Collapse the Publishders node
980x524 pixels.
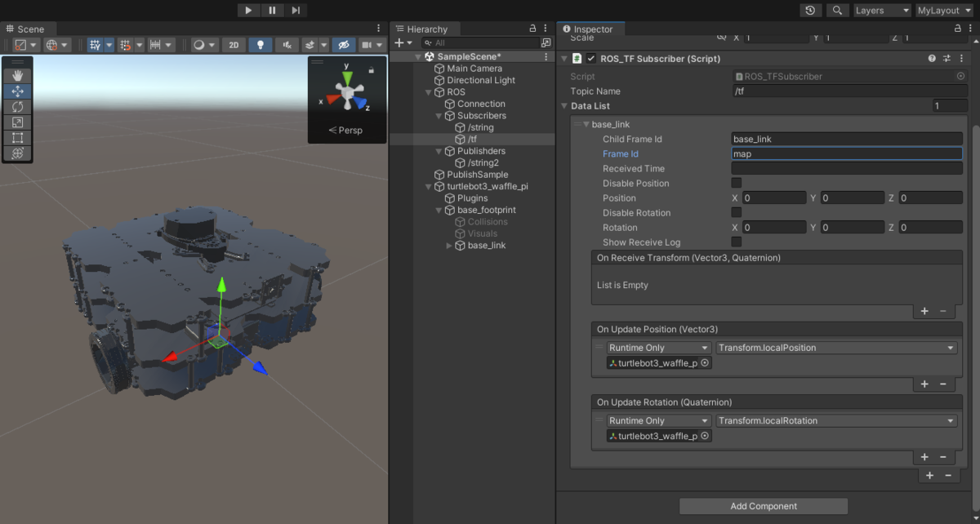tap(439, 151)
